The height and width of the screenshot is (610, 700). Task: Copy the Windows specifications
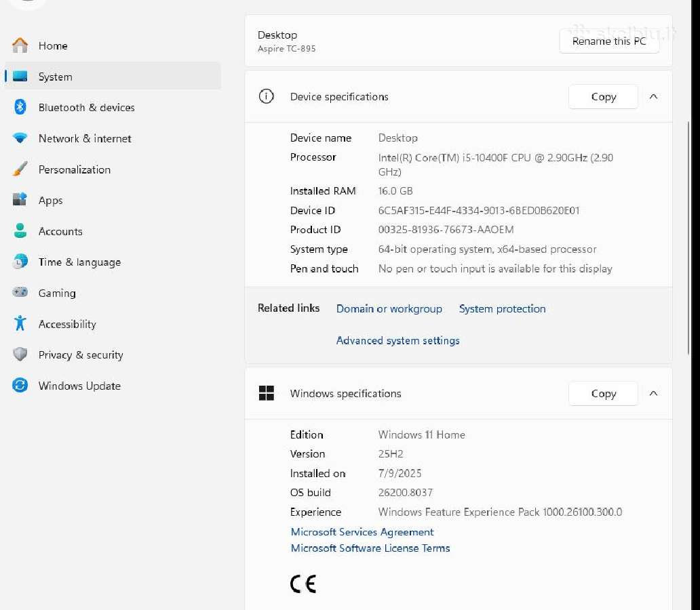point(603,393)
